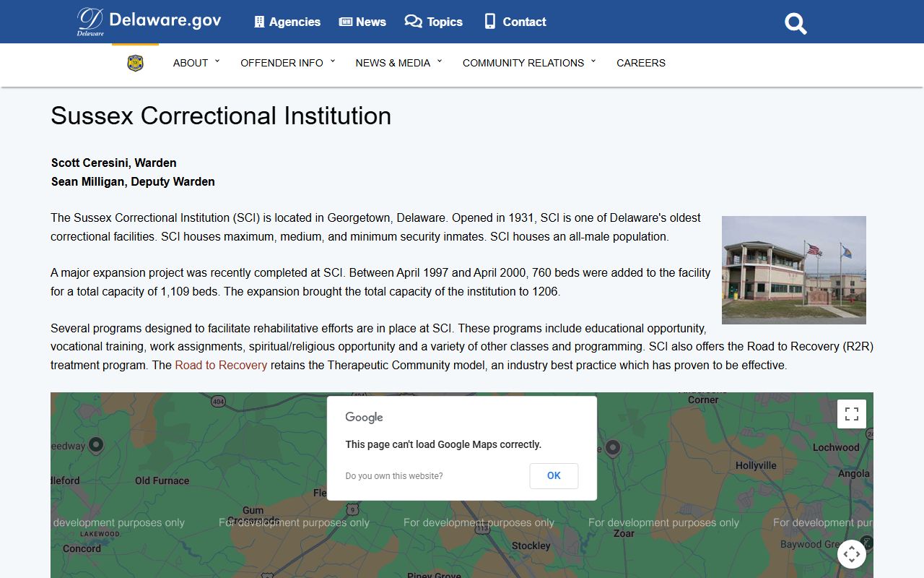Expand the OFFENDER INFO menu
The width and height of the screenshot is (924, 578).
[288, 63]
